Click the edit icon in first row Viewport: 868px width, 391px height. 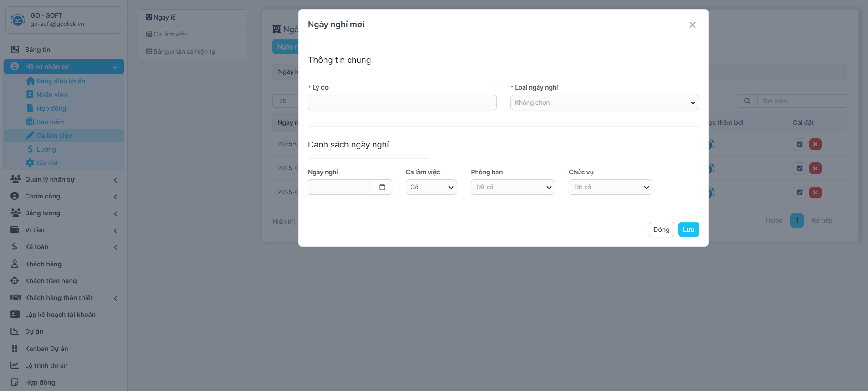[799, 144]
